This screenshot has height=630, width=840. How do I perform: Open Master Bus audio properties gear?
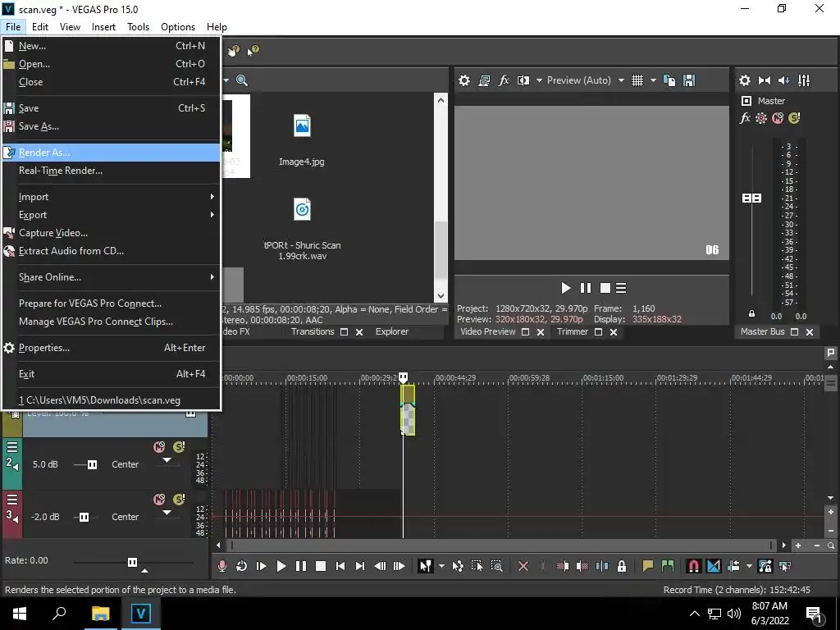coord(745,80)
